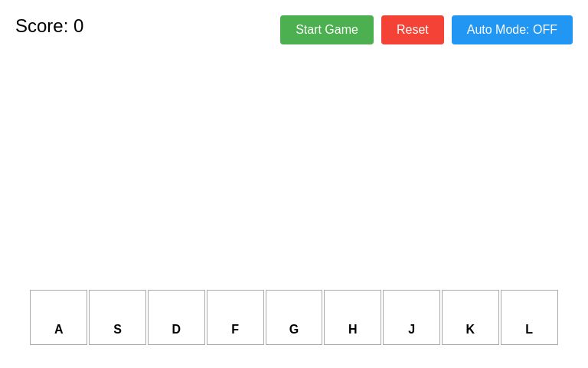The width and height of the screenshot is (588, 368).
Task: Tap the G key tile
Action: (294, 317)
